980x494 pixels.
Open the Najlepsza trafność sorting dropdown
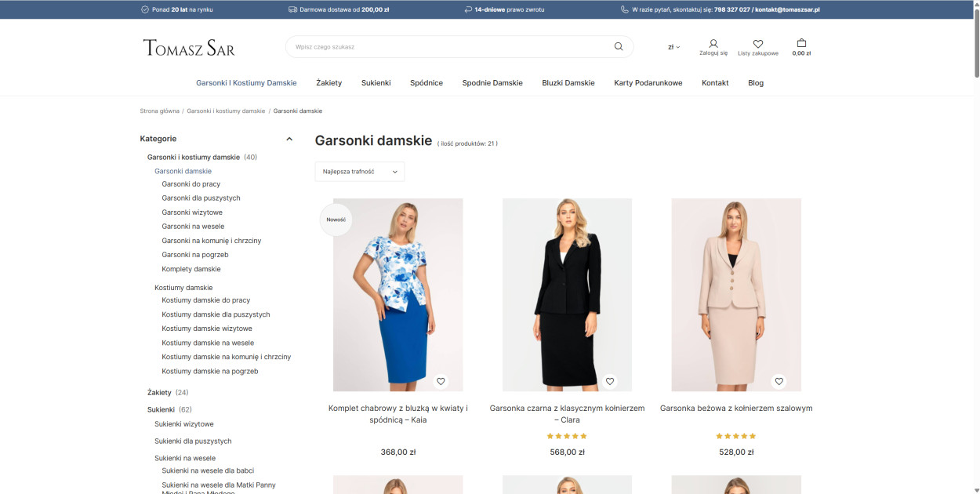click(360, 171)
